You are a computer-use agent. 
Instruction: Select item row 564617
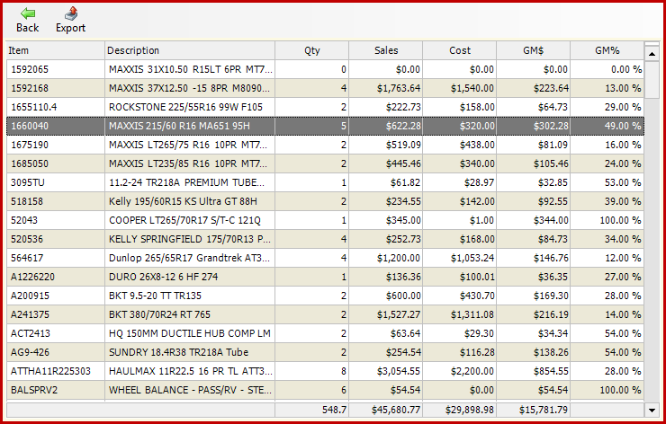[x=325, y=258]
